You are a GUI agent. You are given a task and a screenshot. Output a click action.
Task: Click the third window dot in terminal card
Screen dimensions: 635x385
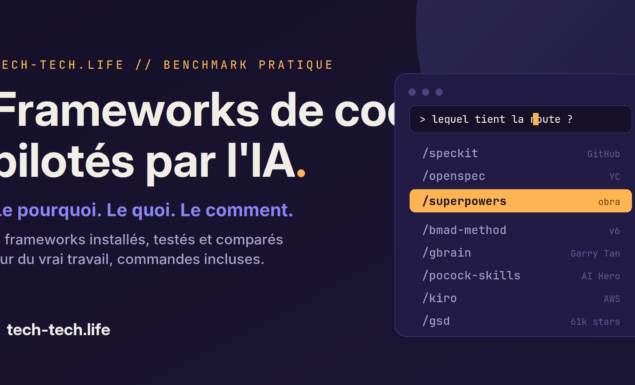click(x=439, y=92)
